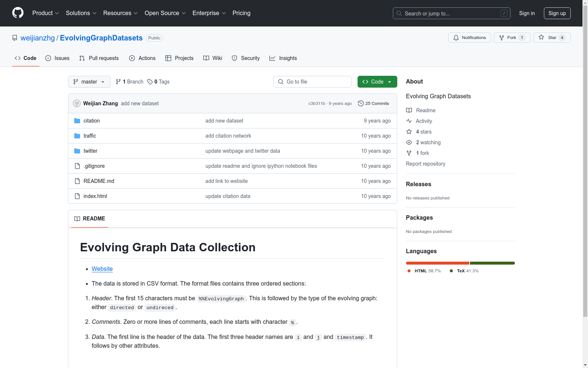
Task: Expand the Product menu
Action: pos(46,13)
